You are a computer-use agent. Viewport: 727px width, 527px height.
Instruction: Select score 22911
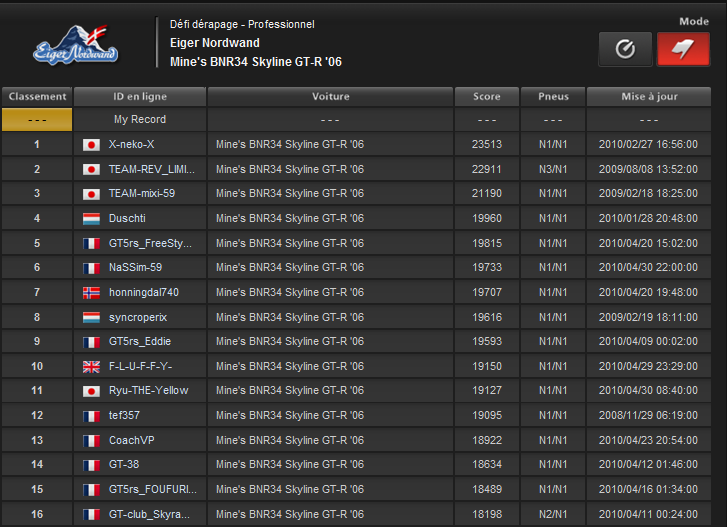point(487,169)
